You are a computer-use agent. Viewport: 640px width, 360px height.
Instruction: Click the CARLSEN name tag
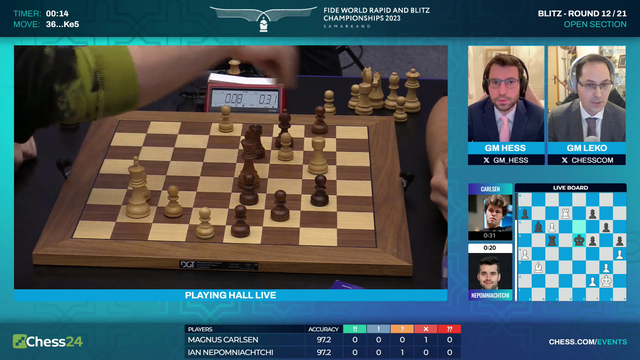[490, 189]
